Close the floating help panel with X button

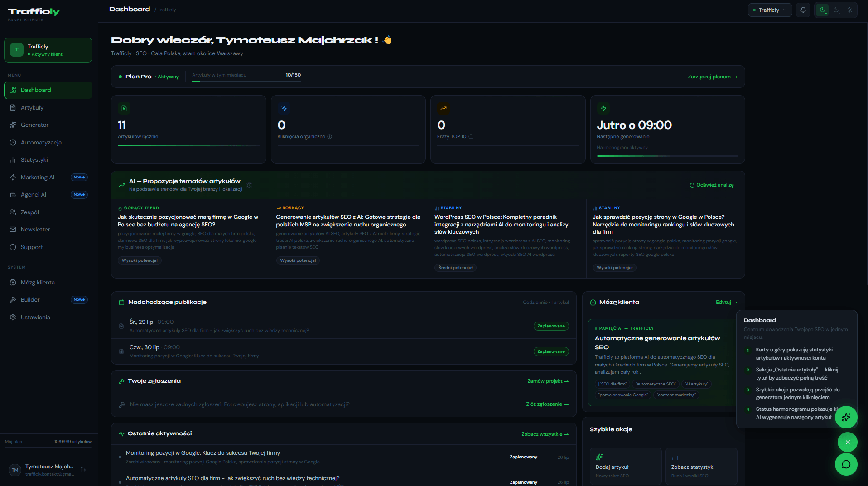(847, 443)
